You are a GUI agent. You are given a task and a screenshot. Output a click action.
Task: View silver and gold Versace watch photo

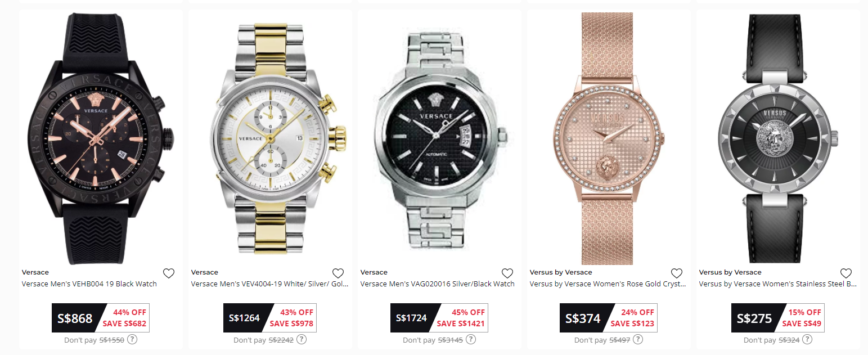pyautogui.click(x=271, y=138)
